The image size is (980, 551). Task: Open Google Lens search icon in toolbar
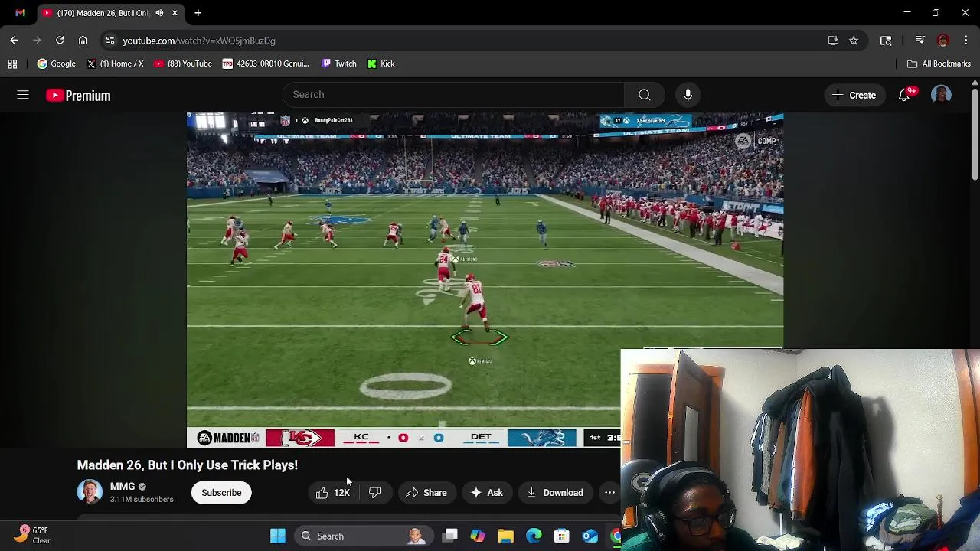tap(886, 41)
